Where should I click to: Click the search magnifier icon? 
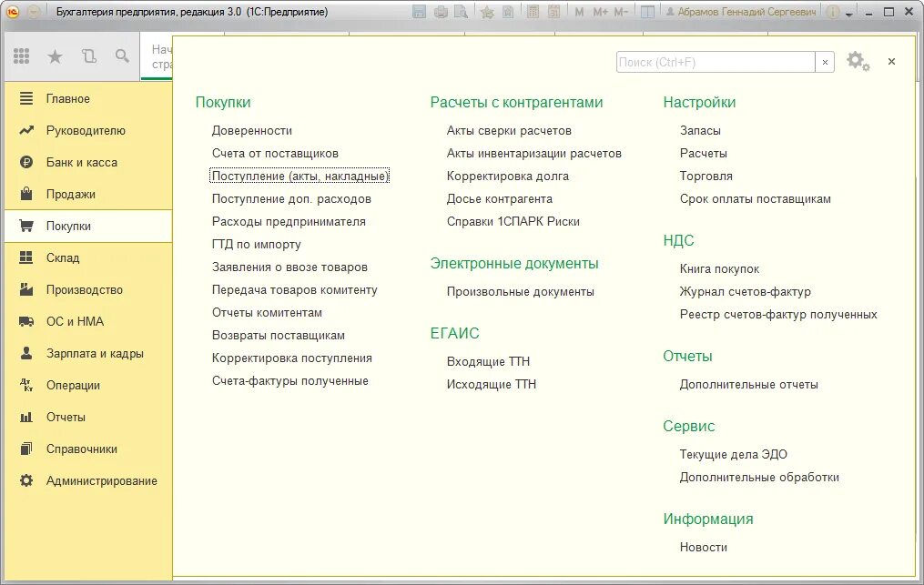(x=122, y=56)
